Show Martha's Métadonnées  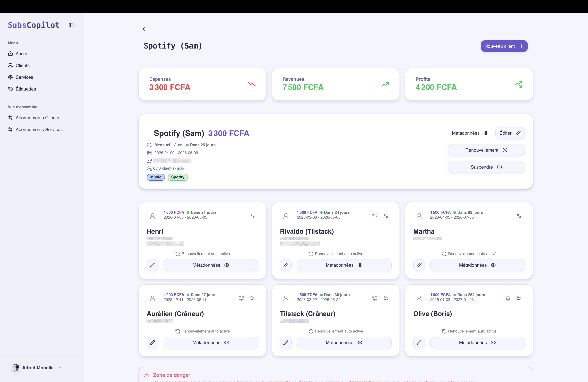point(477,265)
